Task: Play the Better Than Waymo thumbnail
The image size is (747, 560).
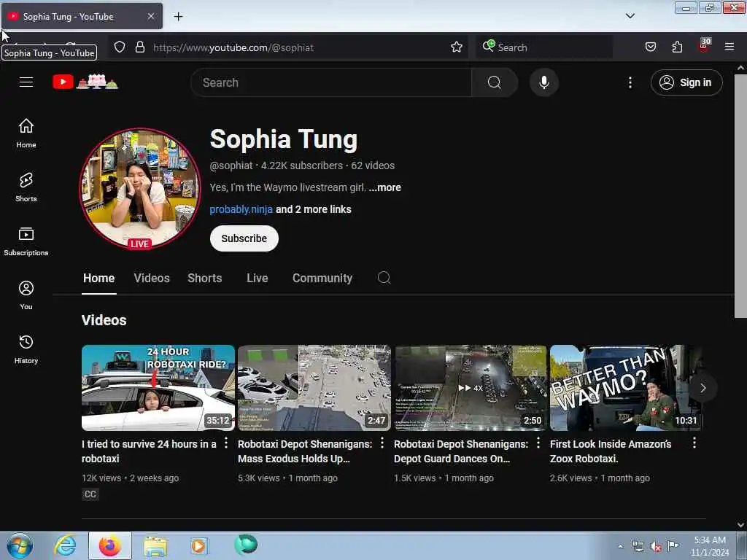Action: (626, 388)
